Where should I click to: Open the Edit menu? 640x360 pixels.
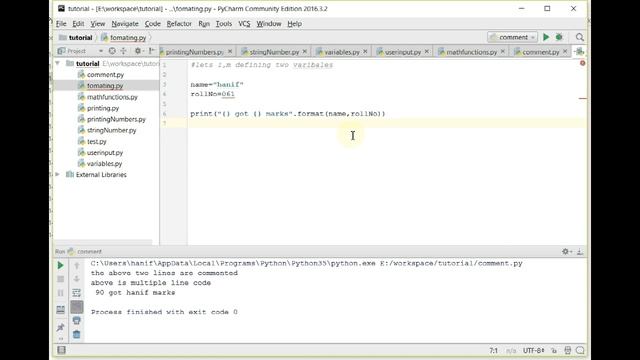coord(78,24)
